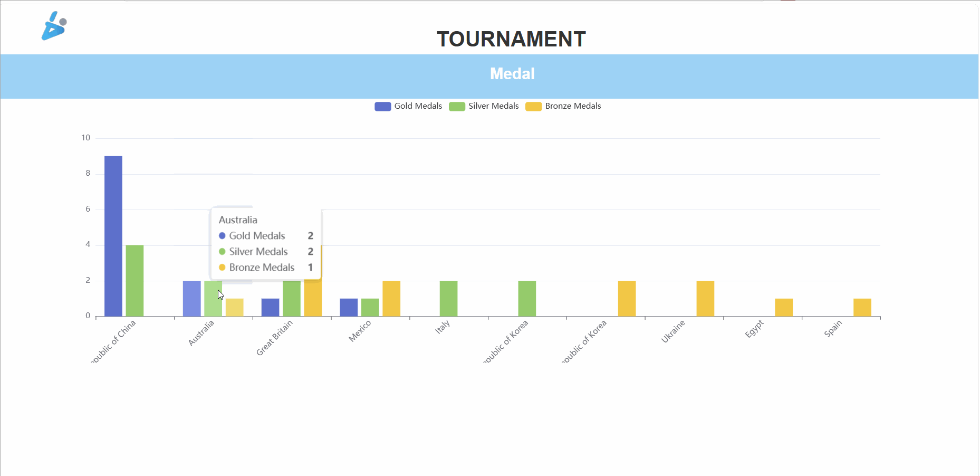980x476 pixels.
Task: Click the y-axis value 8
Action: coord(88,173)
